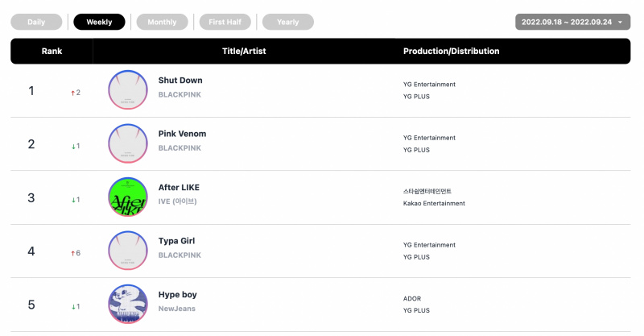Open the After LIKE song title

[179, 187]
